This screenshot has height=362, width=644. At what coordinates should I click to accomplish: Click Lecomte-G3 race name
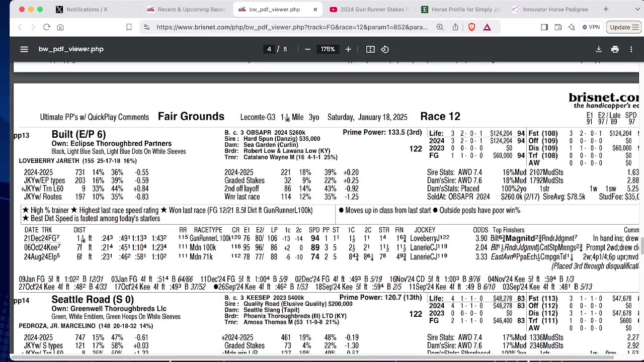click(258, 117)
